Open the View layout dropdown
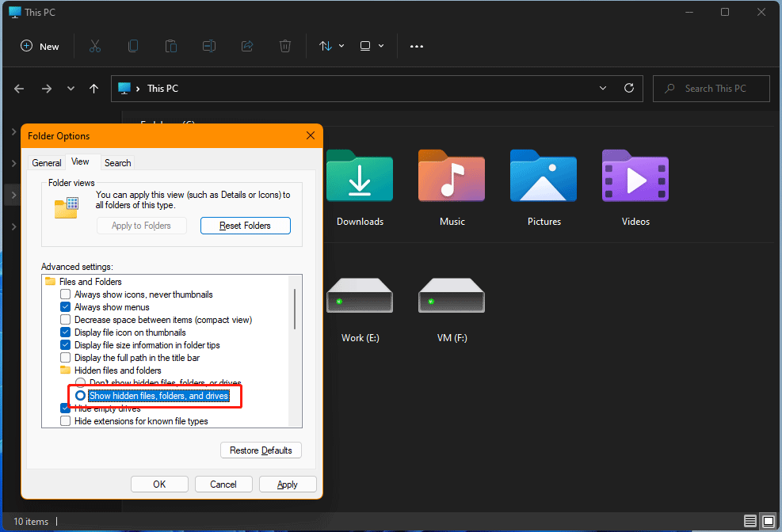 tap(369, 46)
